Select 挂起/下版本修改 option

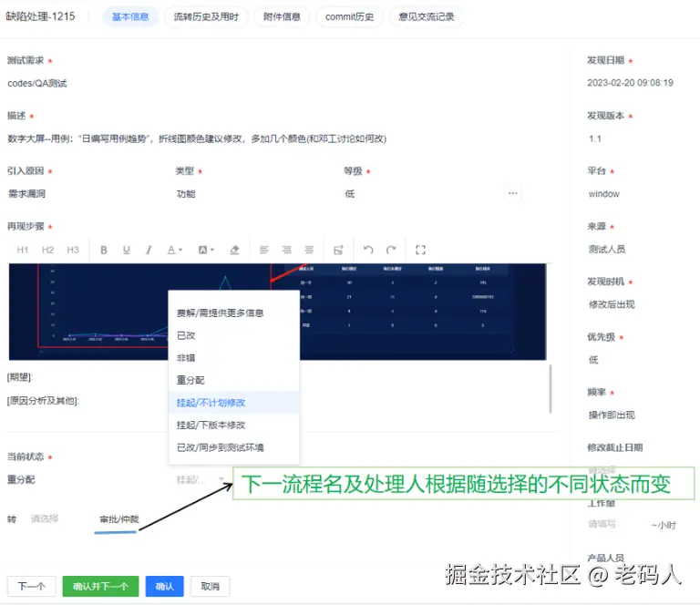(x=233, y=425)
